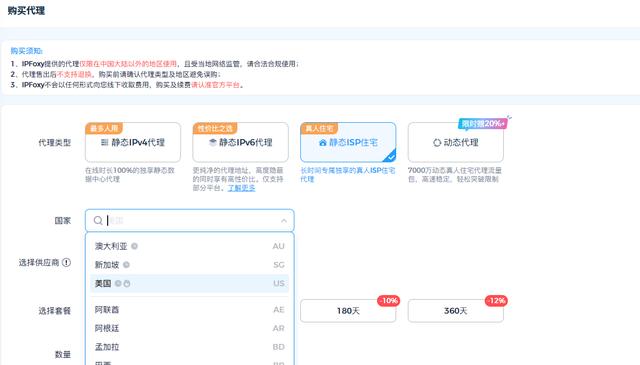640x365 pixels.
Task: Click the -10% discount badge on 180天
Action: (x=389, y=301)
